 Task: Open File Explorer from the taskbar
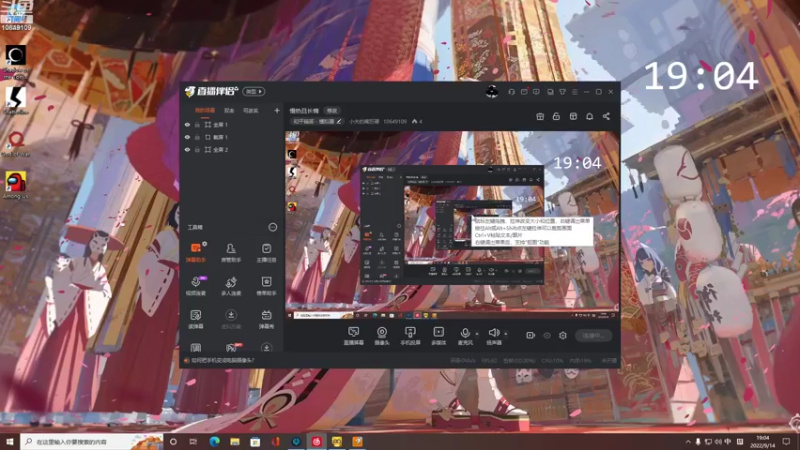(x=235, y=441)
